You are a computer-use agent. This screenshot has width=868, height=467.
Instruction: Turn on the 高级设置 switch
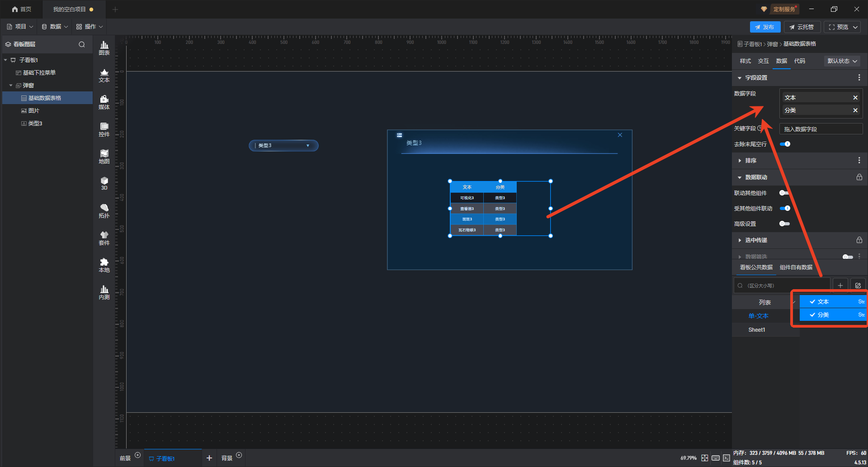[784, 224]
